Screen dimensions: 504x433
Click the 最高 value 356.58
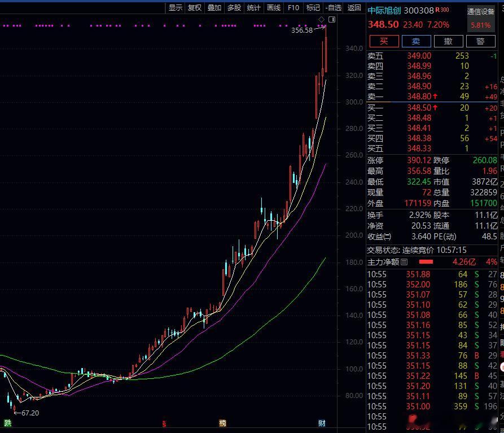point(419,170)
